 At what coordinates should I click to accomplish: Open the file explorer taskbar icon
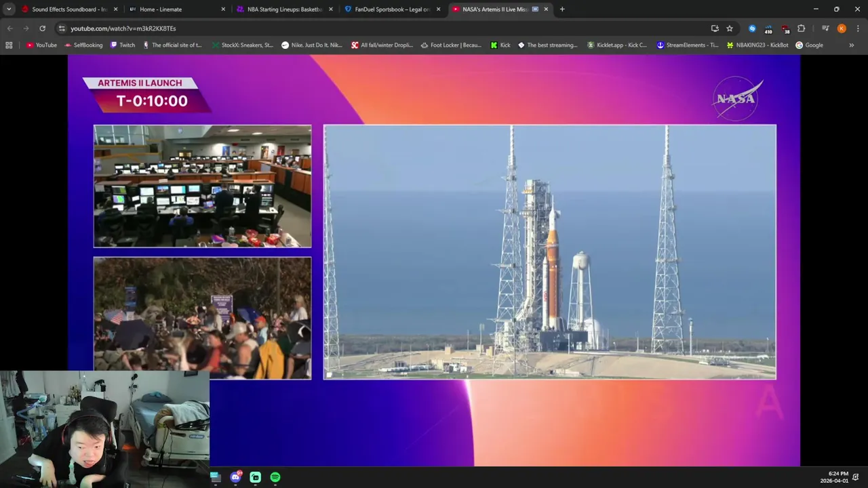[x=216, y=477]
